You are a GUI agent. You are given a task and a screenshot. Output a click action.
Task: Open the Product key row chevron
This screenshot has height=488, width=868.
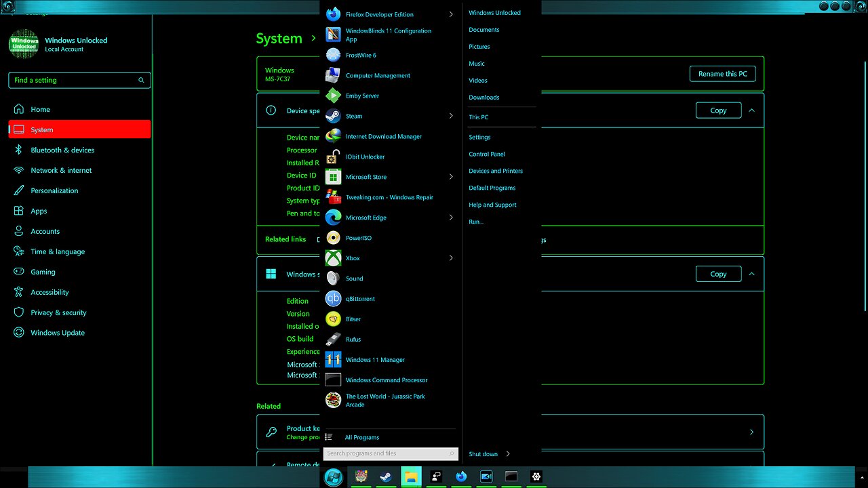point(751,432)
